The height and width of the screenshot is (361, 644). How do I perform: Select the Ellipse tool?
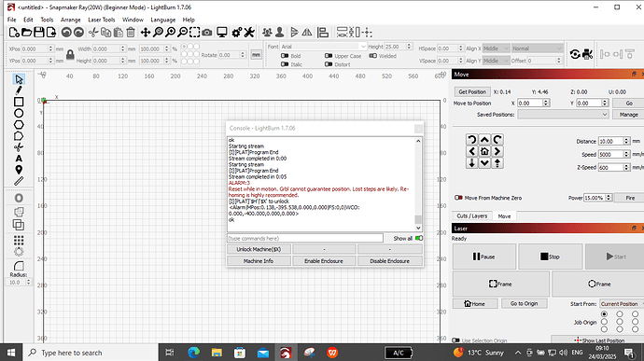(19, 114)
